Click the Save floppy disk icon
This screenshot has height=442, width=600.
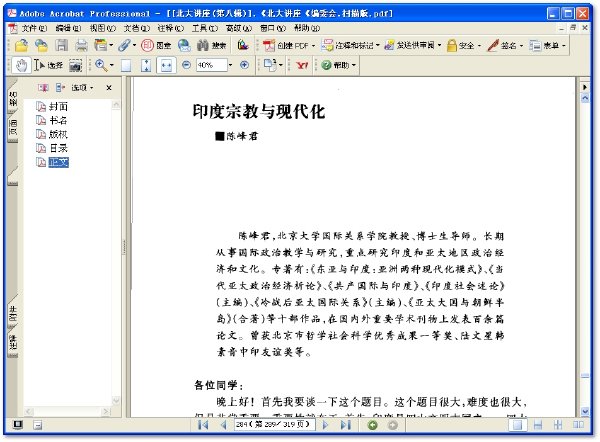click(x=61, y=46)
